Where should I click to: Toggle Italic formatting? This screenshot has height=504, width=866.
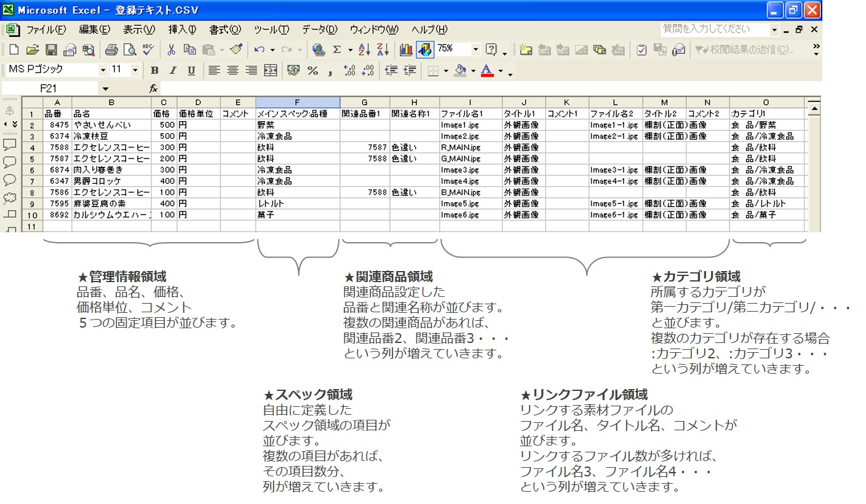click(x=173, y=71)
